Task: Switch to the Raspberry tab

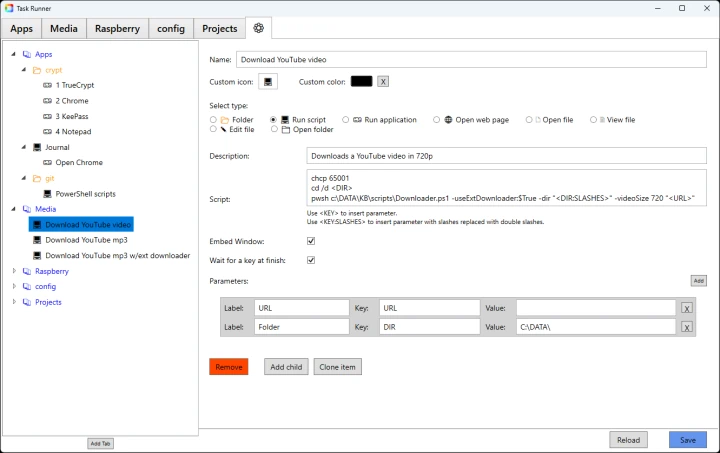Action: tap(117, 28)
